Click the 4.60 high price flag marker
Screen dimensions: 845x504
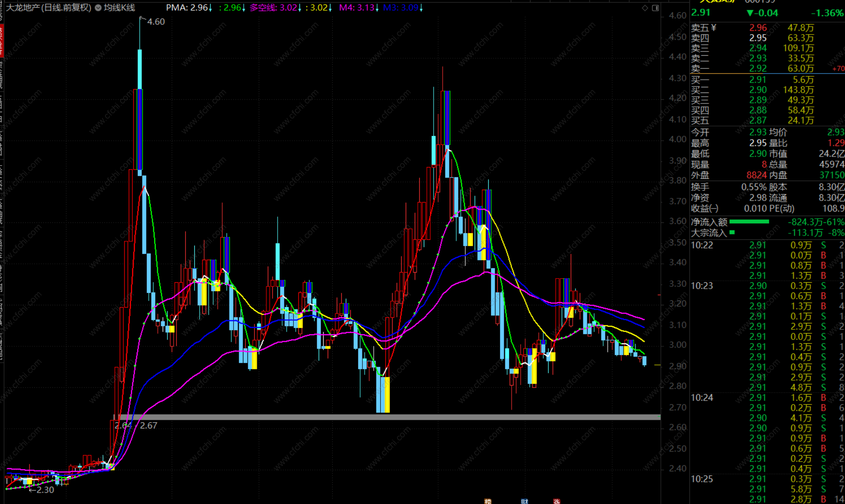[152, 21]
